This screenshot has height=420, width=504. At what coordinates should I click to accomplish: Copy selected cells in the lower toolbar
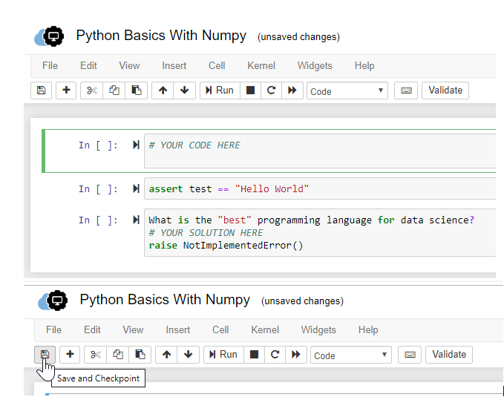(117, 355)
